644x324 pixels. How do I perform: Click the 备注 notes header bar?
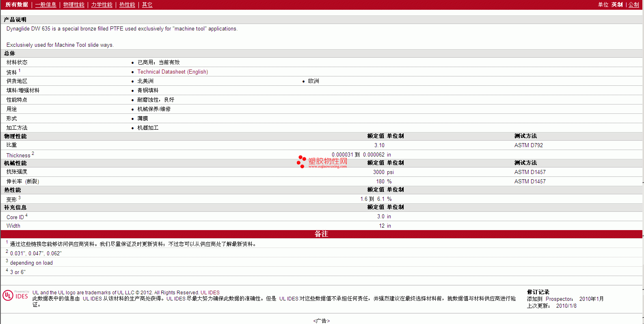321,234
